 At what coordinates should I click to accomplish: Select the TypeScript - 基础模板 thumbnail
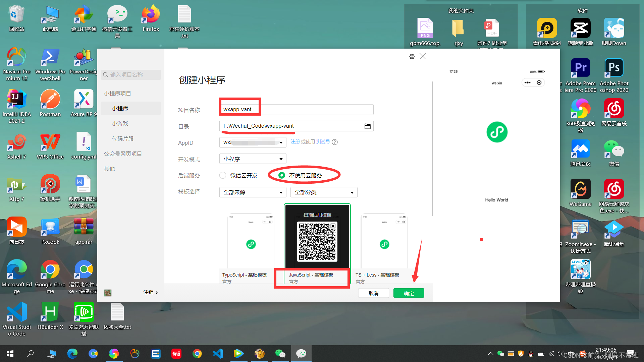(x=251, y=241)
